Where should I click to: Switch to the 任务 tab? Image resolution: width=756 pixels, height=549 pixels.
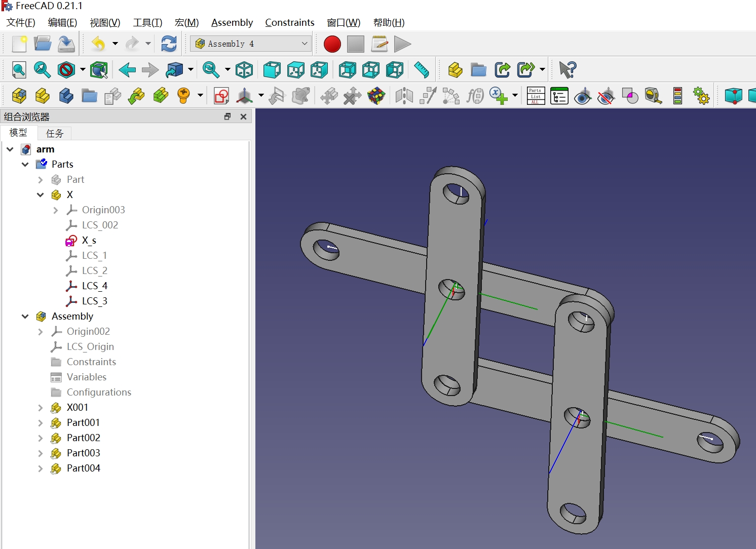(55, 133)
